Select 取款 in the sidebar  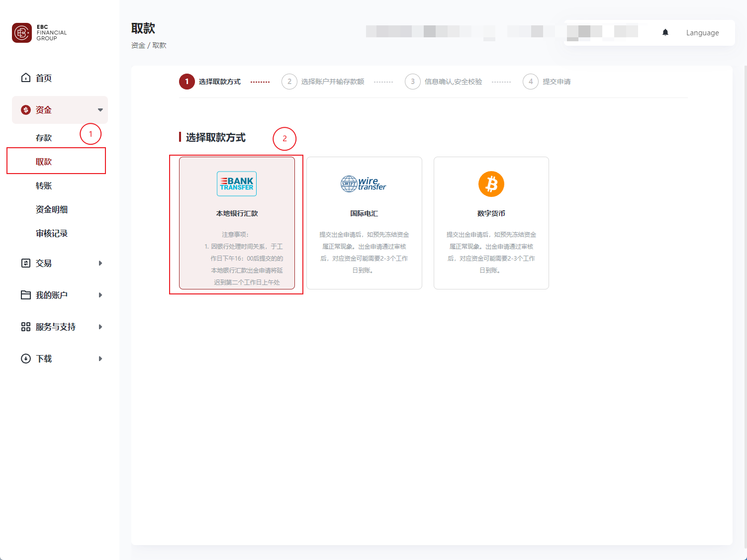click(44, 162)
